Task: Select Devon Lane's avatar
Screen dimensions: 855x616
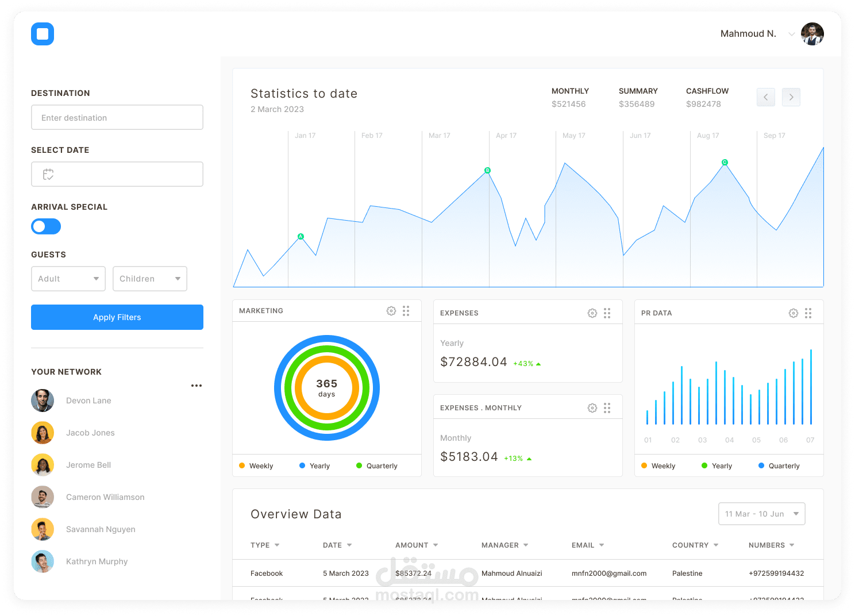Action: pyautogui.click(x=43, y=401)
